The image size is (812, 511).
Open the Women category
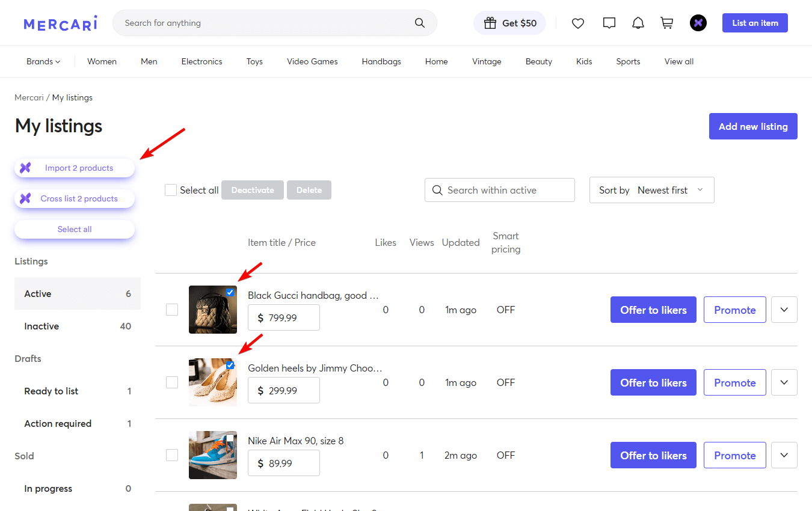pyautogui.click(x=102, y=61)
